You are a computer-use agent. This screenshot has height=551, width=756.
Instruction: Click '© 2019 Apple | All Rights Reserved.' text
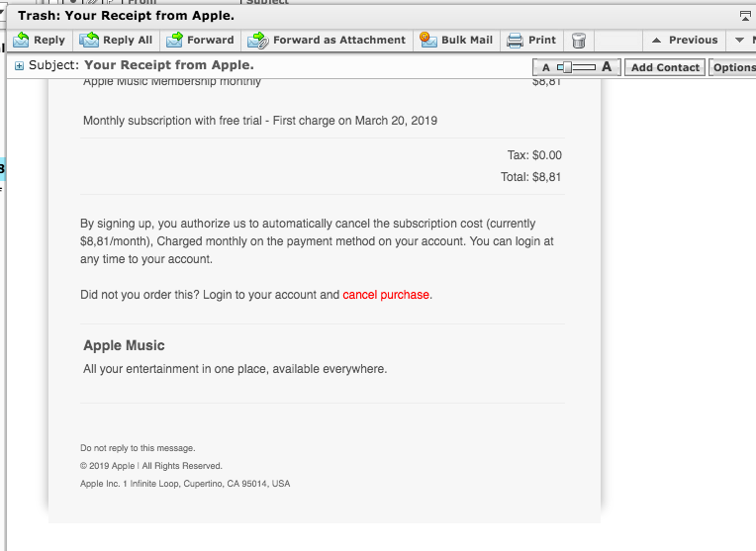click(x=151, y=466)
